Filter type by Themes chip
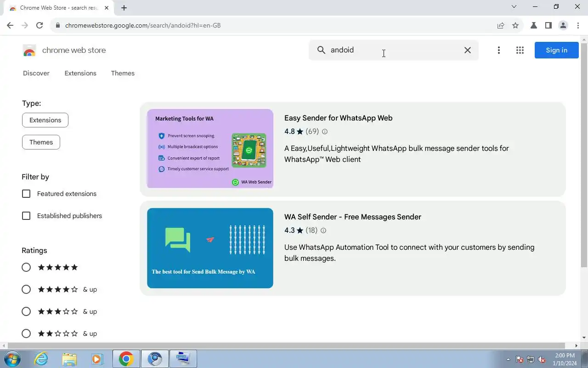This screenshot has height=368, width=588. coord(41,142)
